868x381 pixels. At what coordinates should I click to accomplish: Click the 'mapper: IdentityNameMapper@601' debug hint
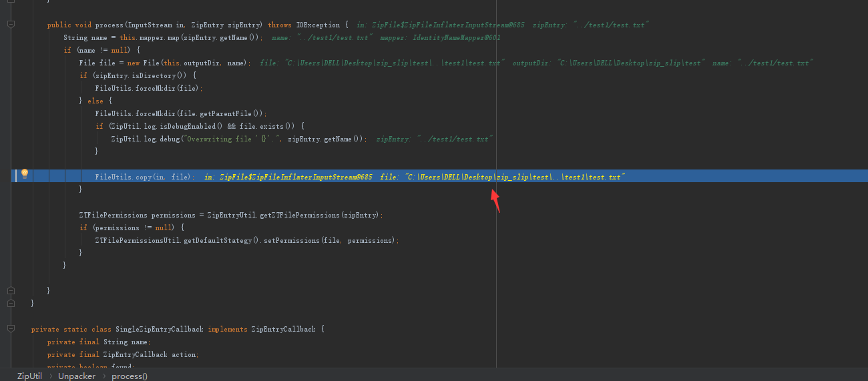pos(441,38)
